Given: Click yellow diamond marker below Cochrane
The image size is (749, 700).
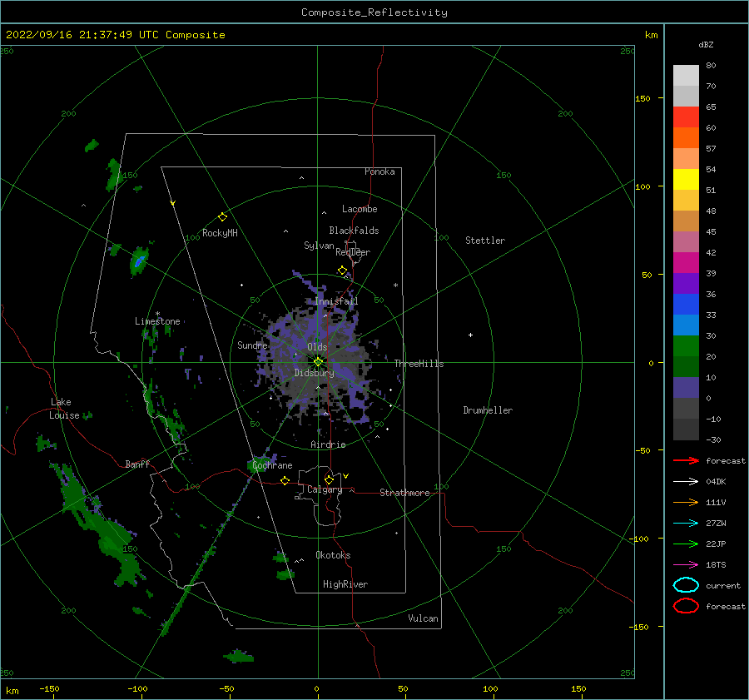Looking at the screenshot, I should [285, 481].
